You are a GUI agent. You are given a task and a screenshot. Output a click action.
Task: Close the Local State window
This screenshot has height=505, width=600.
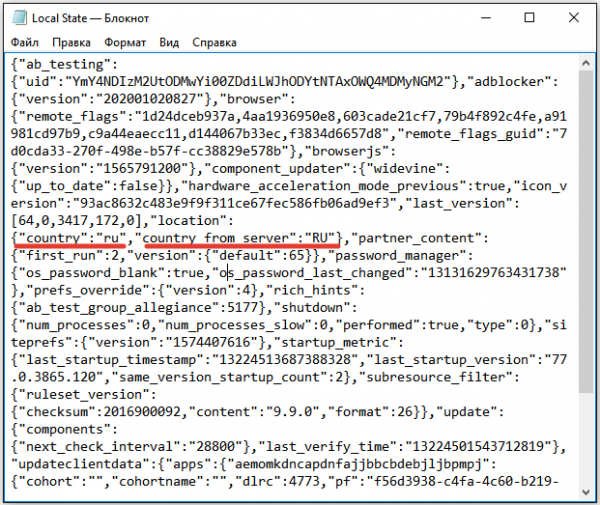click(x=574, y=18)
